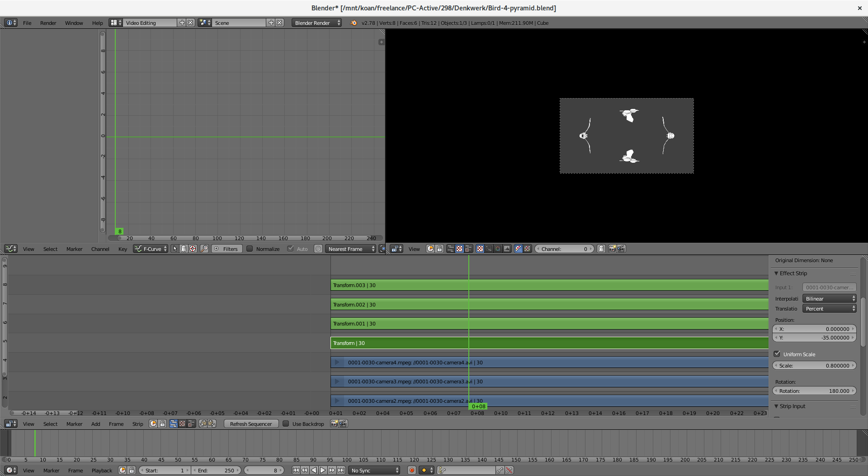Add a new screen layout next to Video Editing
Viewport: 868px width, 476px height.
click(182, 23)
